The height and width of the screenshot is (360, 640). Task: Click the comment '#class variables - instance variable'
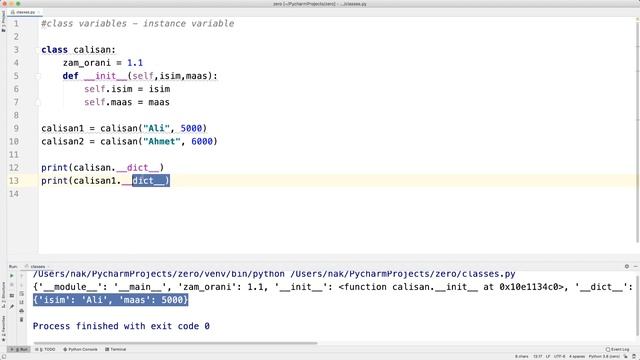[138, 24]
